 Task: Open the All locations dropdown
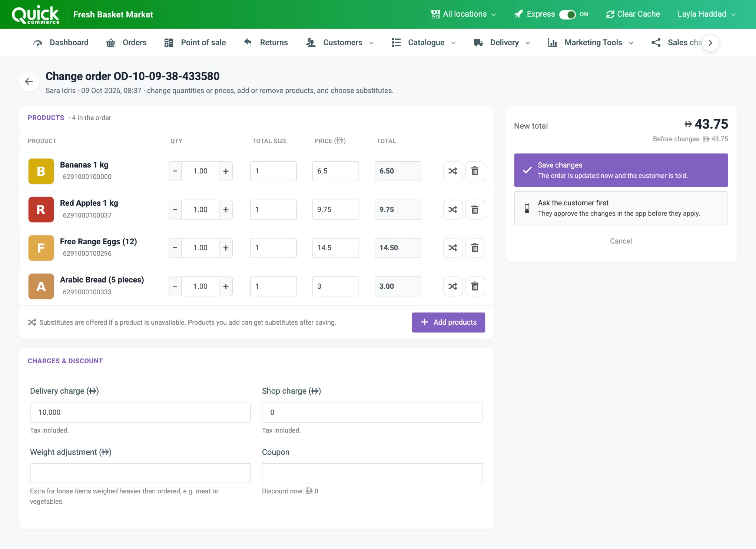(464, 14)
